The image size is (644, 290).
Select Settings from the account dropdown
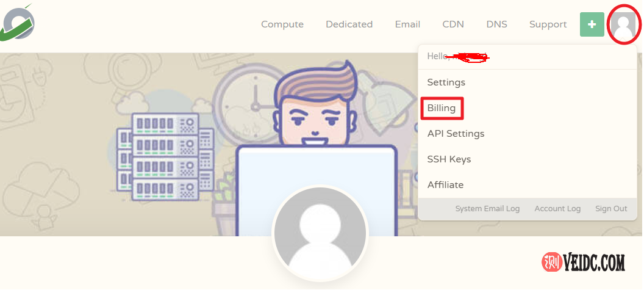(446, 82)
